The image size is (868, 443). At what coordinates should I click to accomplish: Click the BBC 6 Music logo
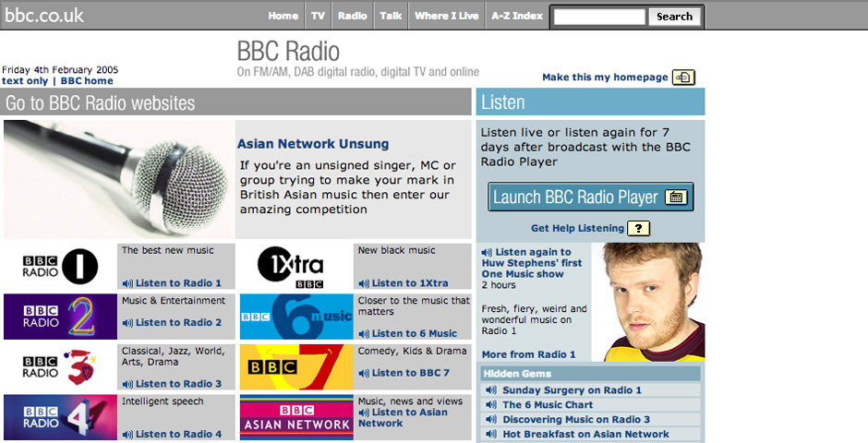(x=296, y=317)
